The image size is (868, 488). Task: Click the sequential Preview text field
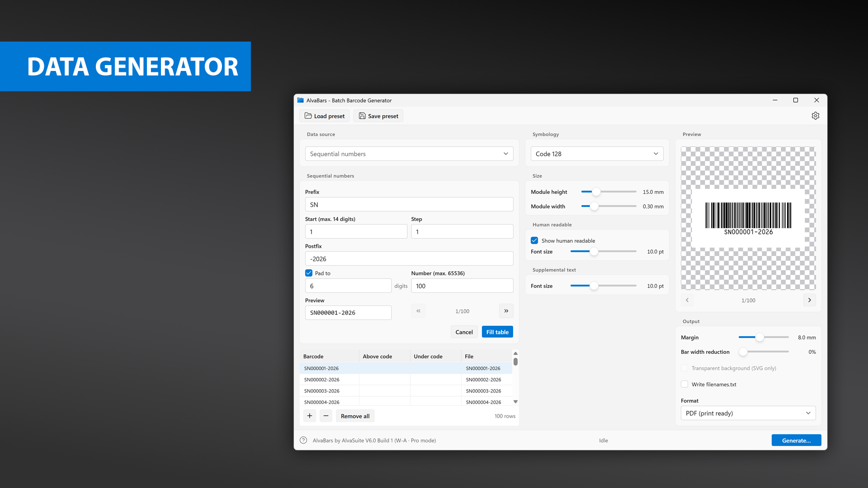pos(348,313)
